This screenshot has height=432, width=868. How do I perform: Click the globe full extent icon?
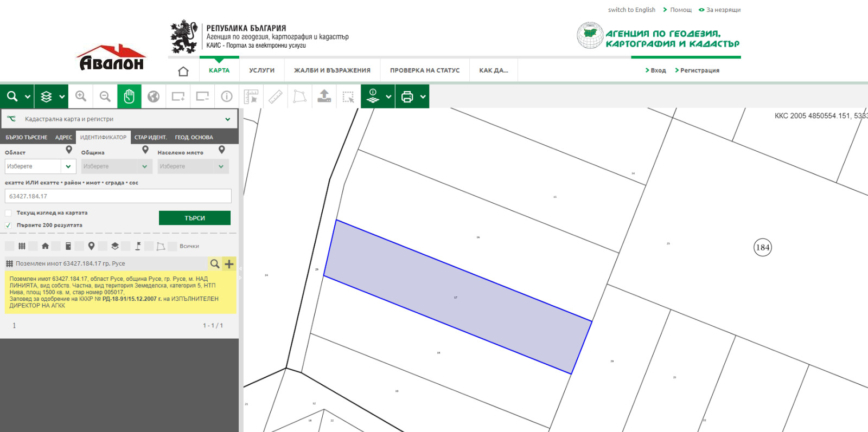(154, 96)
